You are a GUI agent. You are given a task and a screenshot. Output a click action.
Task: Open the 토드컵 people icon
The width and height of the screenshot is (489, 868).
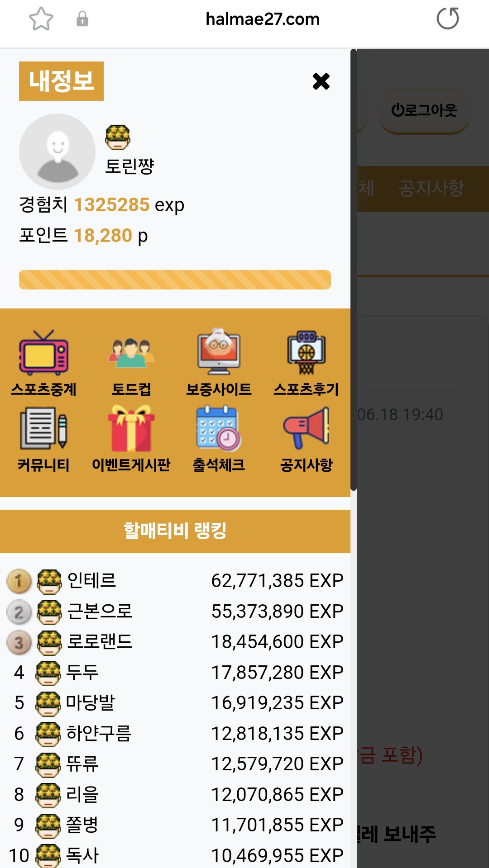pos(131,353)
